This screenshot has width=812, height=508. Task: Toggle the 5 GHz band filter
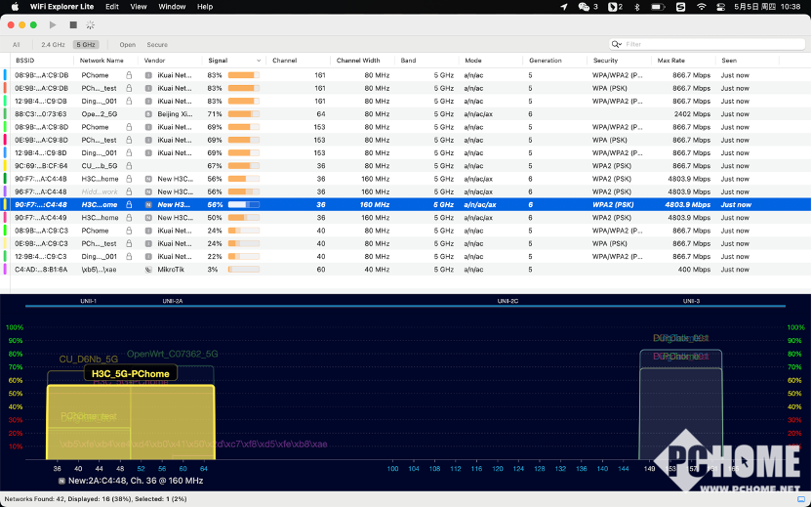(86, 45)
